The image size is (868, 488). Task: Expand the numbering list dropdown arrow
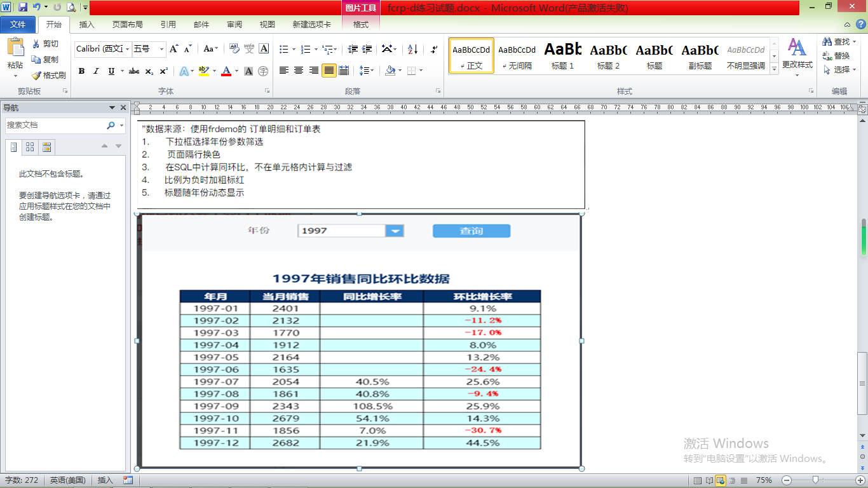coord(315,49)
